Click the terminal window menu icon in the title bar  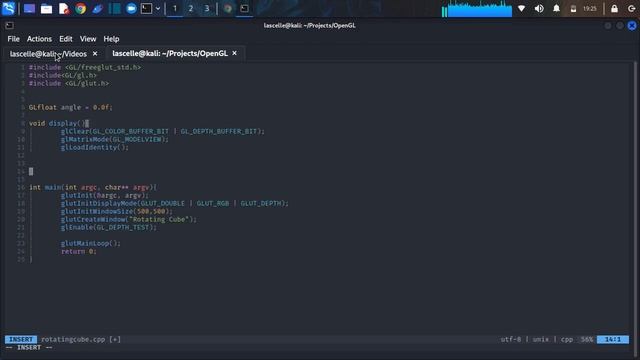point(9,25)
